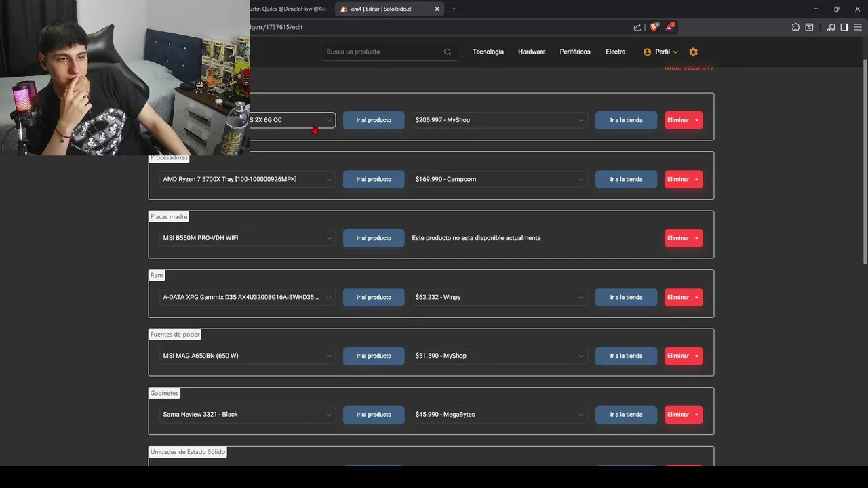Open a new browser tab

[x=454, y=9]
